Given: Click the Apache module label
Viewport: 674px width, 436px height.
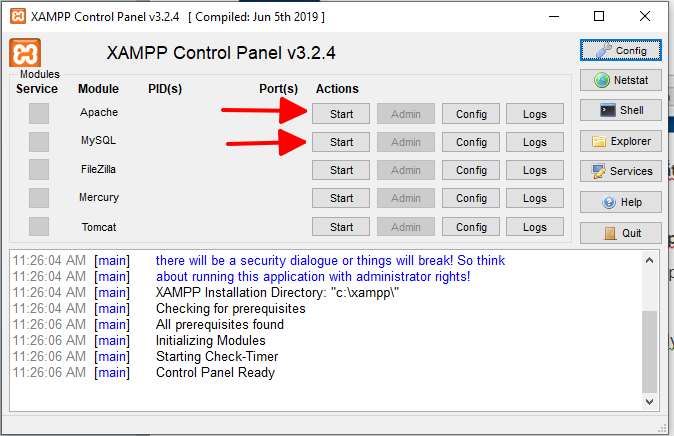Looking at the screenshot, I should (99, 112).
